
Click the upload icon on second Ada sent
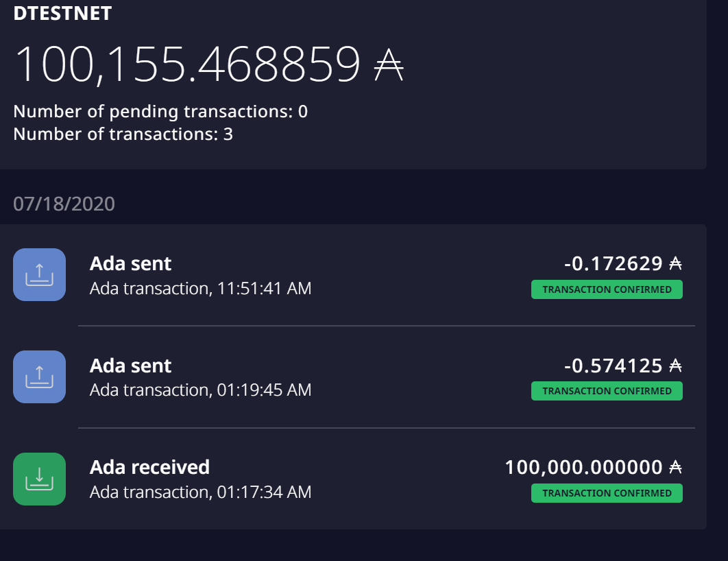39,377
